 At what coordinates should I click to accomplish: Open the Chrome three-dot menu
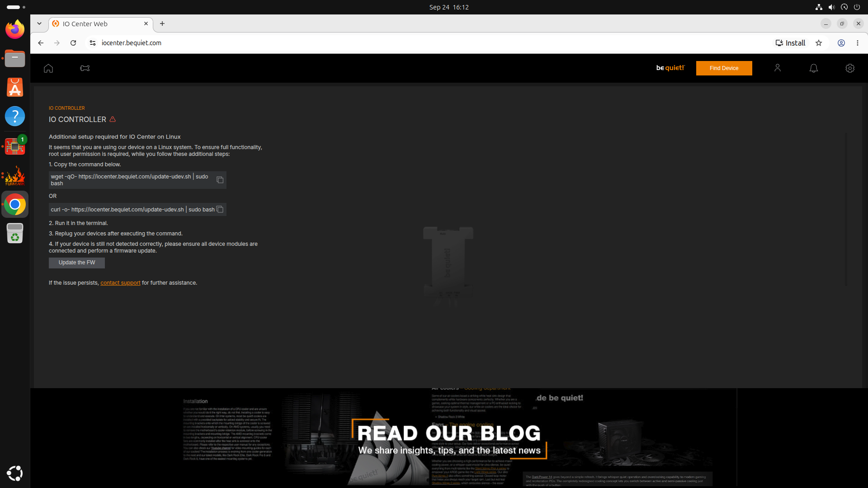(858, 43)
